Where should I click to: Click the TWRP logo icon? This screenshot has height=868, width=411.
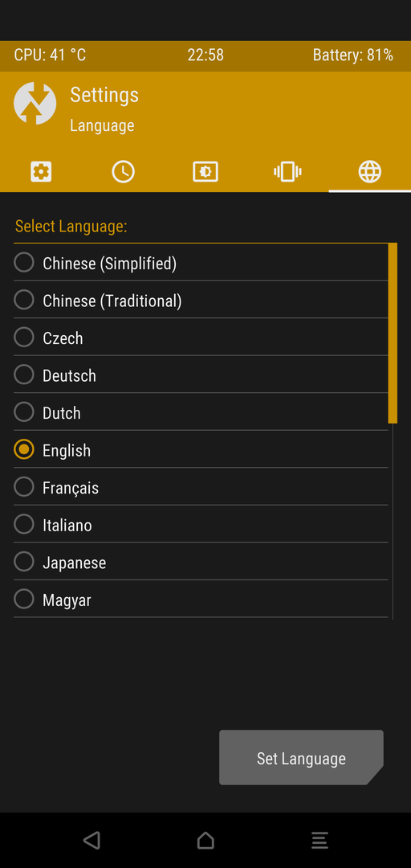35,104
